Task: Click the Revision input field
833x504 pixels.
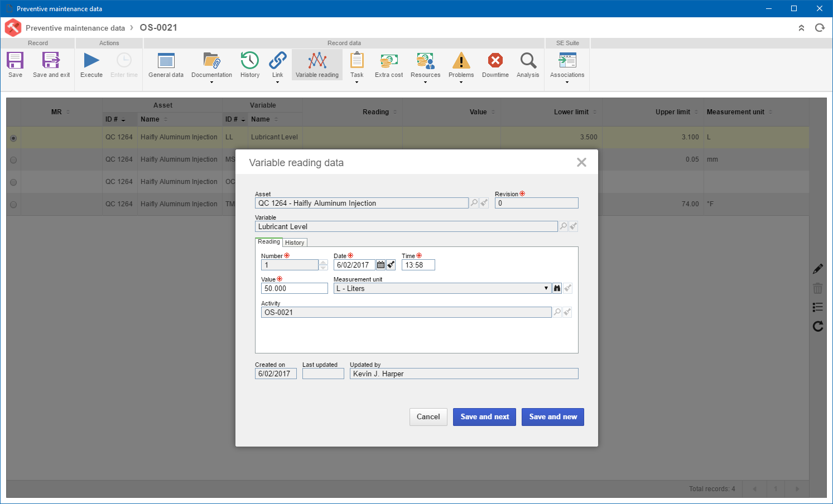Action: [537, 203]
